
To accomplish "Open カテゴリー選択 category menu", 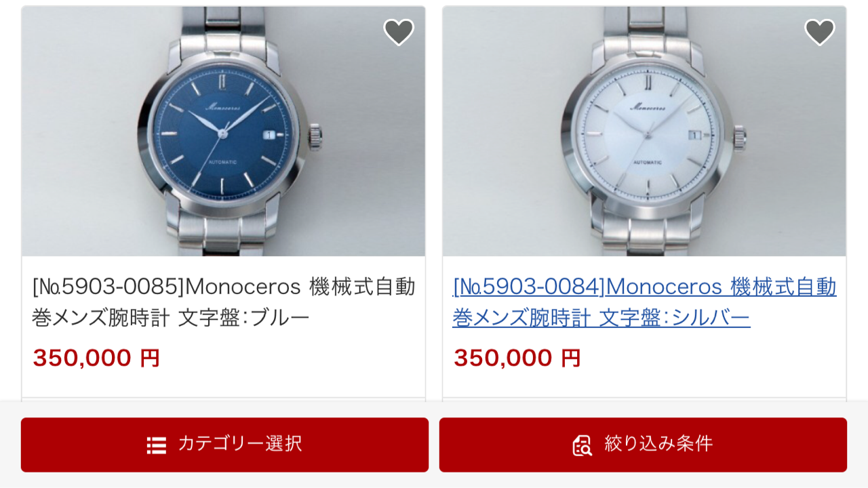I will (224, 445).
